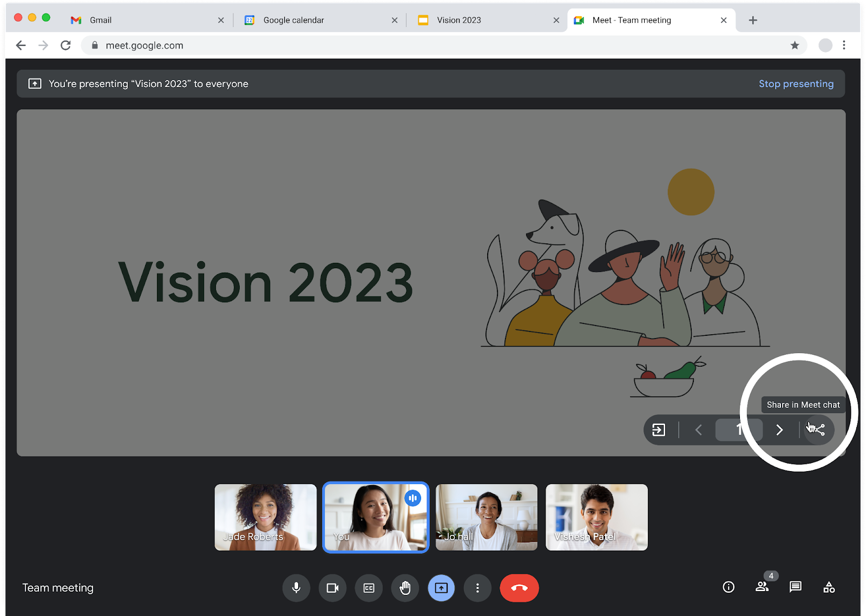This screenshot has height=616, width=866.
Task: Turn on captions with the CC icon
Action: tap(369, 588)
